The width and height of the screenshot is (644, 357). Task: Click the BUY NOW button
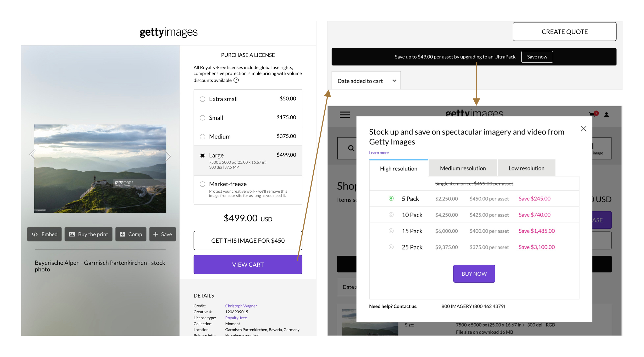pos(474,274)
